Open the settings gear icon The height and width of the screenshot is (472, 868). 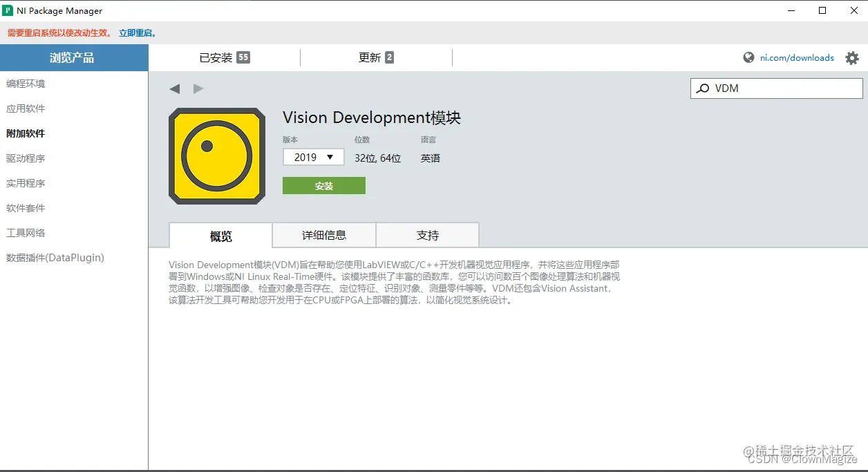click(x=852, y=58)
